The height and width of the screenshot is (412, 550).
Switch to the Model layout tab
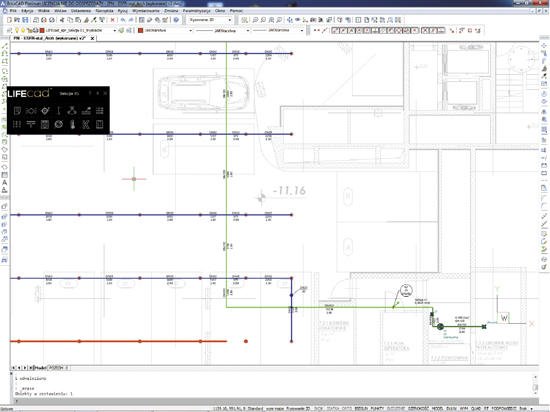click(40, 367)
